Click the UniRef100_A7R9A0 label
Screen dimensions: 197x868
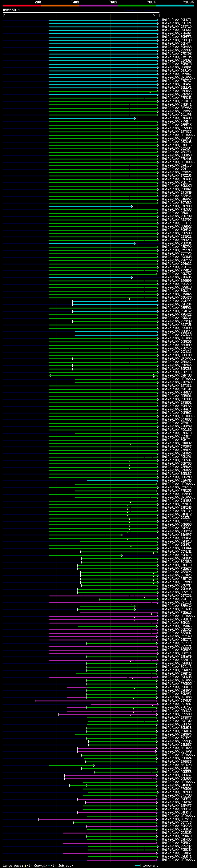tap(176, 206)
